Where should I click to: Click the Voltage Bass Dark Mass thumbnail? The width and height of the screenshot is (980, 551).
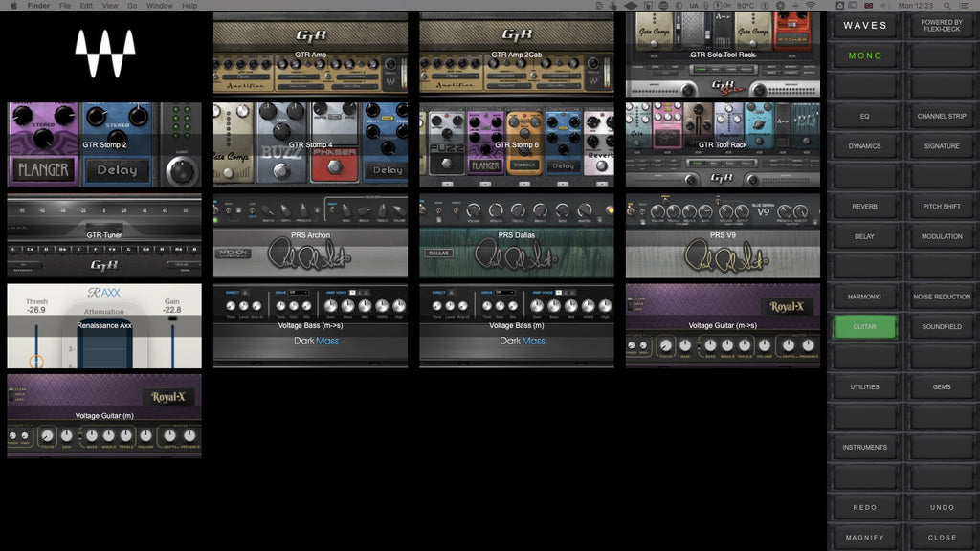pyautogui.click(x=515, y=325)
